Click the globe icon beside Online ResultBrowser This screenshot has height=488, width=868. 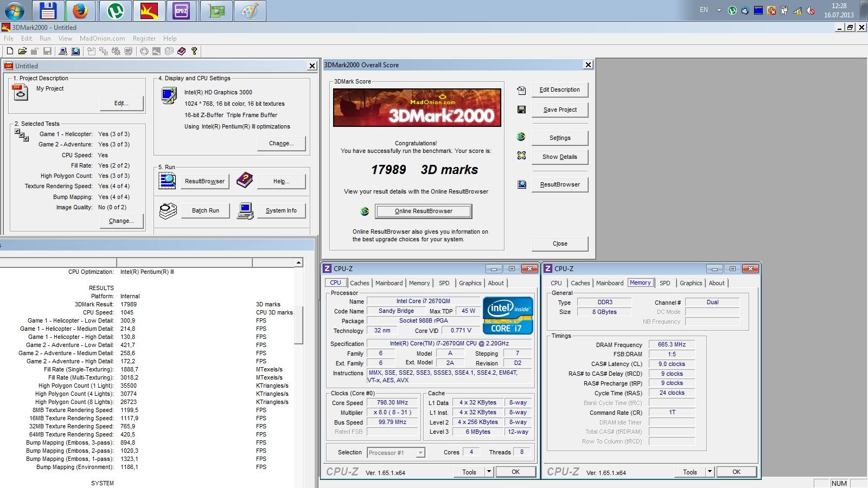pyautogui.click(x=365, y=211)
